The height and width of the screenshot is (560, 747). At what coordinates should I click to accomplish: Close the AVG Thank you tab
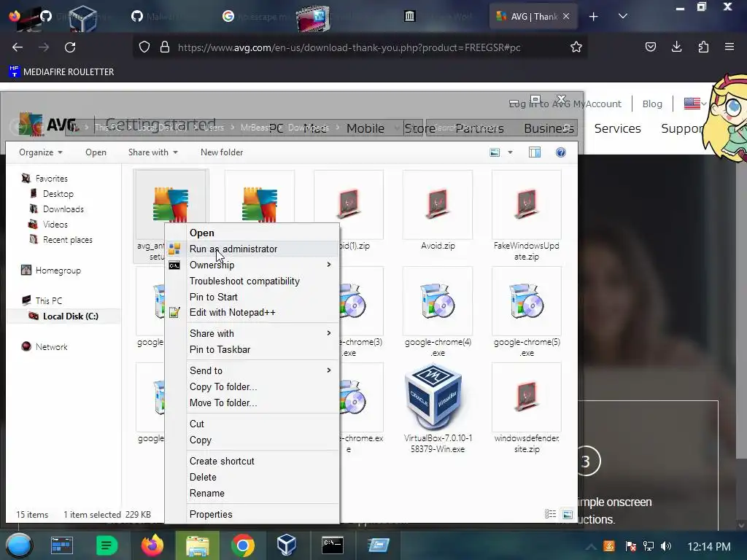(x=566, y=16)
